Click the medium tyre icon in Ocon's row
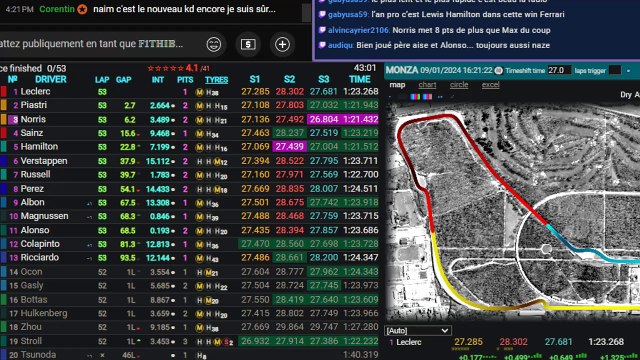Image resolution: width=640 pixels, height=360 pixels. pyautogui.click(x=209, y=273)
